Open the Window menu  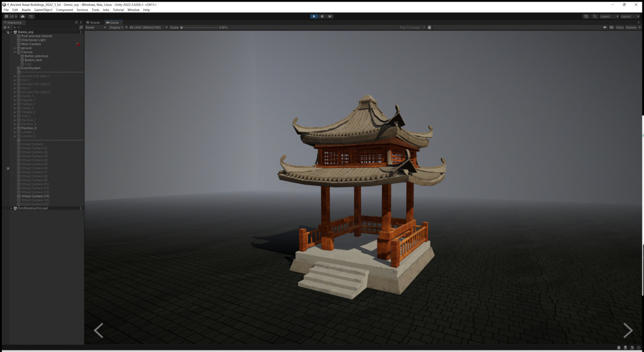point(133,9)
